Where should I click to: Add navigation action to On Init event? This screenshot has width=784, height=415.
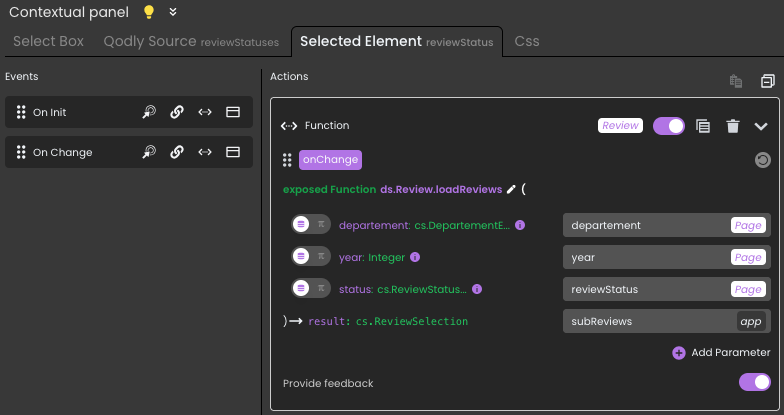[x=148, y=113]
